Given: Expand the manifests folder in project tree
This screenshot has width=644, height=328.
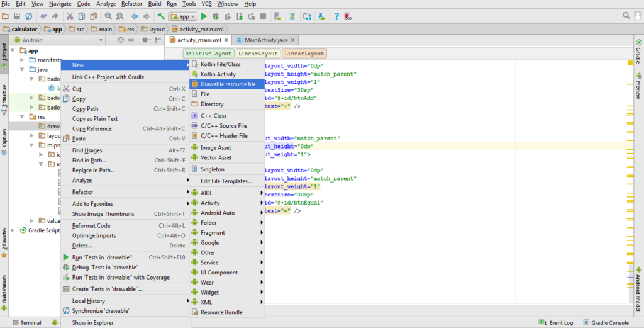Looking at the screenshot, I should (x=23, y=60).
